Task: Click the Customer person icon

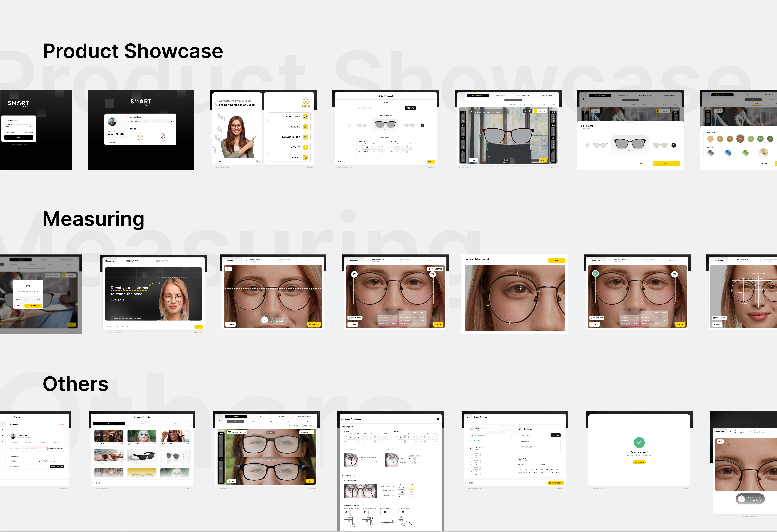Action: [x=305, y=147]
